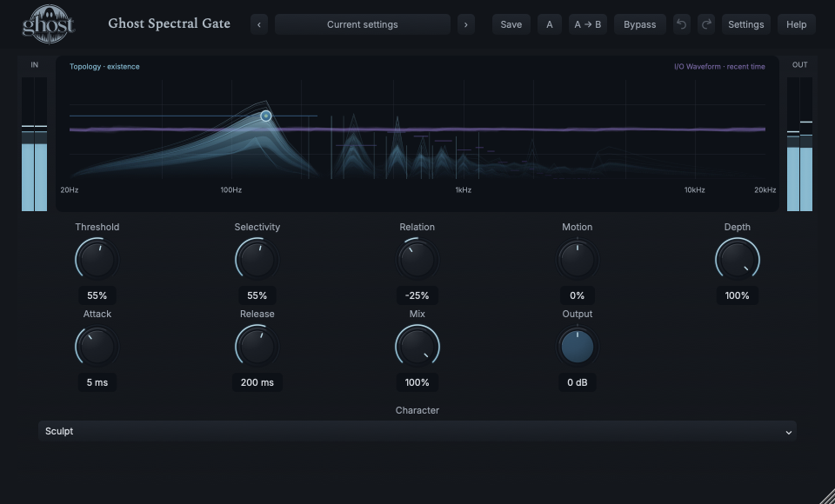Click the Output 0 dB value field
Viewport: 835px width, 504px height.
click(578, 382)
